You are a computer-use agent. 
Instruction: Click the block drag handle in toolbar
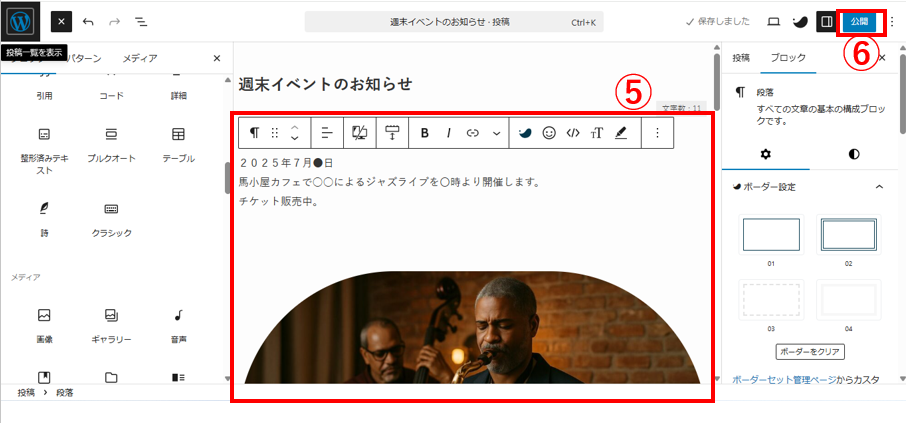tap(274, 133)
